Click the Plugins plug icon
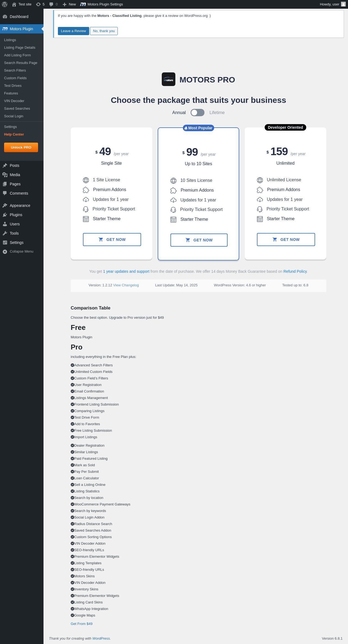Viewport: 348px width, 644px height. pos(5,215)
